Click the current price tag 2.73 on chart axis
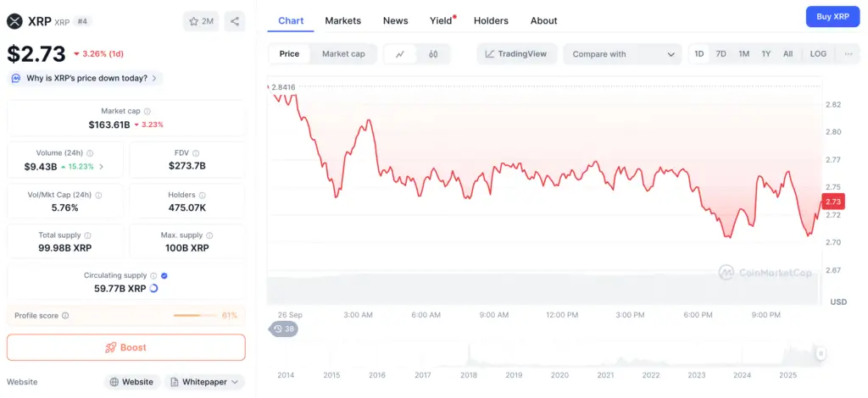868x398 pixels. [832, 202]
